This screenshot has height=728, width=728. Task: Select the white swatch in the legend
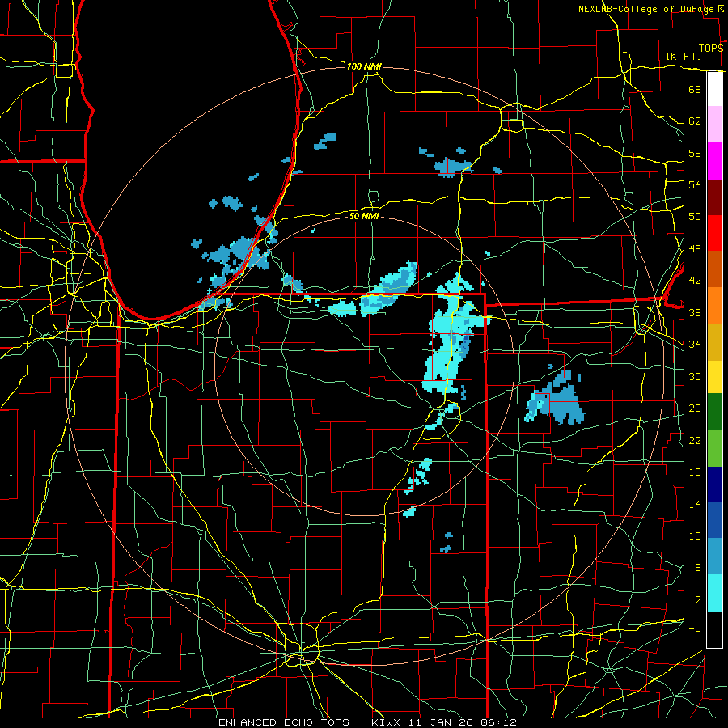714,89
